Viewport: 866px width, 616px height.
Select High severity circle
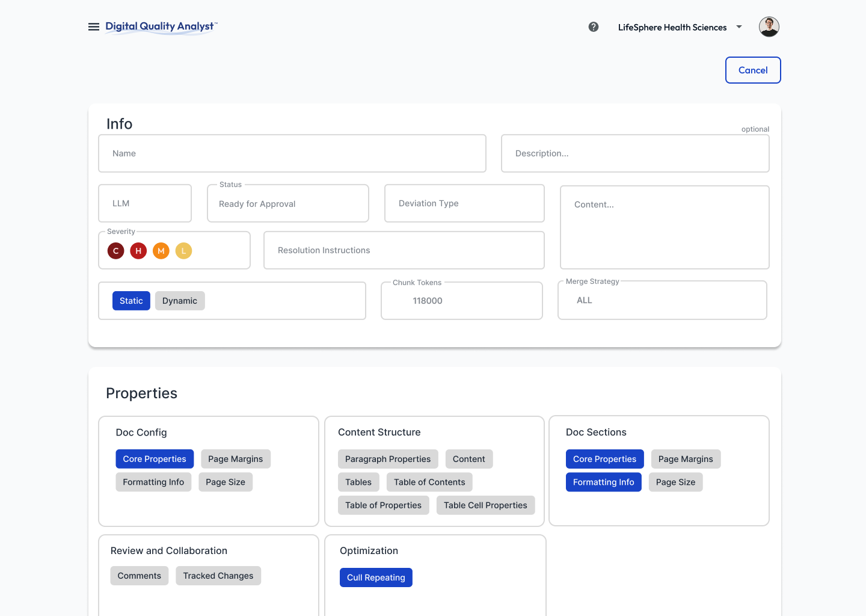pos(138,251)
